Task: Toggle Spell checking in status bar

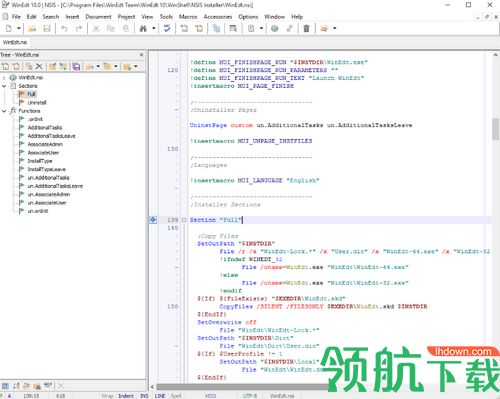Action: pos(176,396)
